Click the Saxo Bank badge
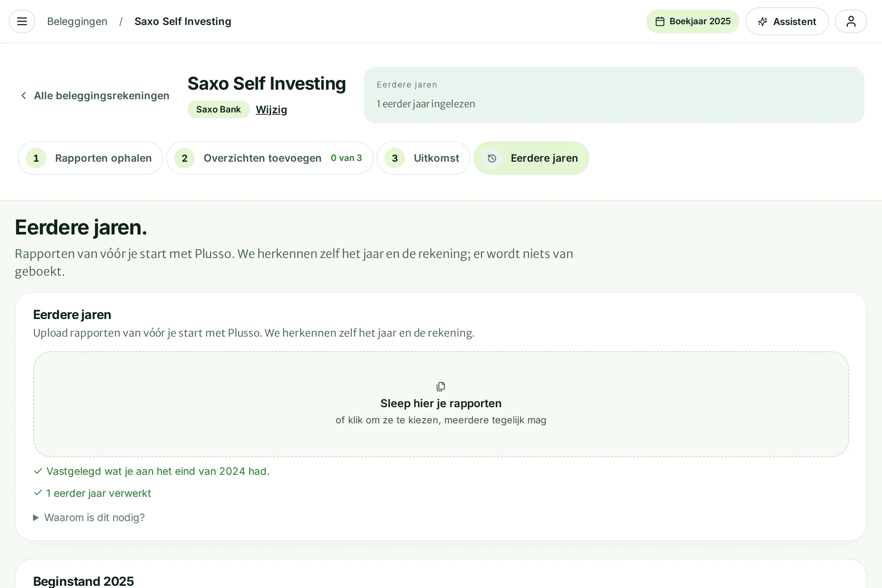This screenshot has width=882, height=588. pos(218,110)
